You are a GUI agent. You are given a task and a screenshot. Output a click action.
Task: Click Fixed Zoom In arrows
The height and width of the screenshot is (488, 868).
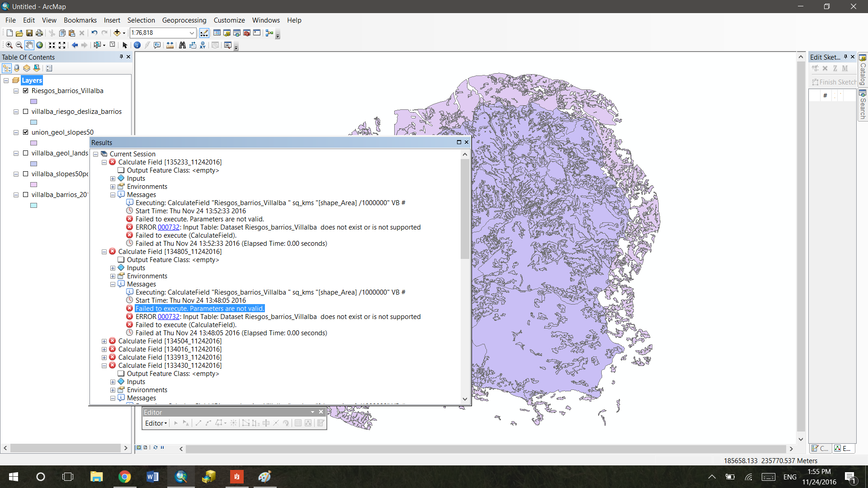(52, 45)
